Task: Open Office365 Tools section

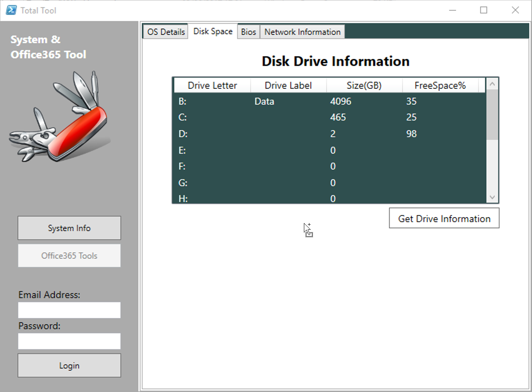Action: (x=69, y=256)
